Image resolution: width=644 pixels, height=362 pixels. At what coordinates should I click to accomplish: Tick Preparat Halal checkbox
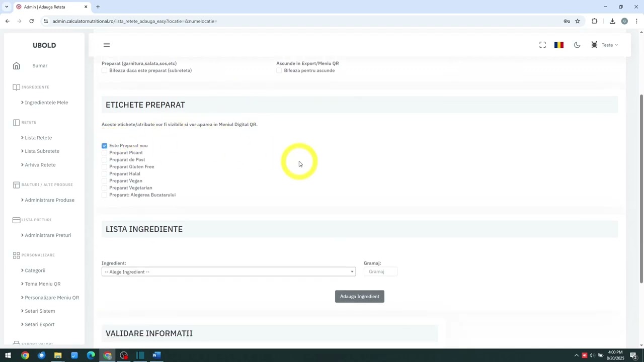coord(104,174)
